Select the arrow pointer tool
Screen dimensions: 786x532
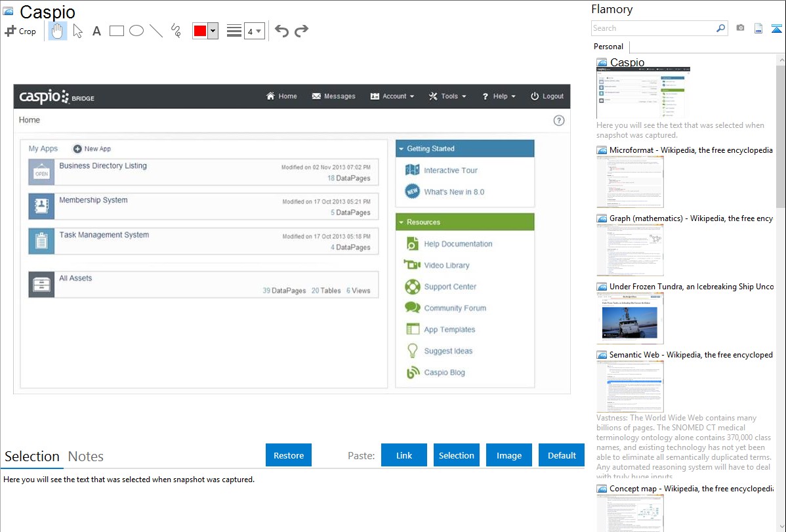[77, 31]
